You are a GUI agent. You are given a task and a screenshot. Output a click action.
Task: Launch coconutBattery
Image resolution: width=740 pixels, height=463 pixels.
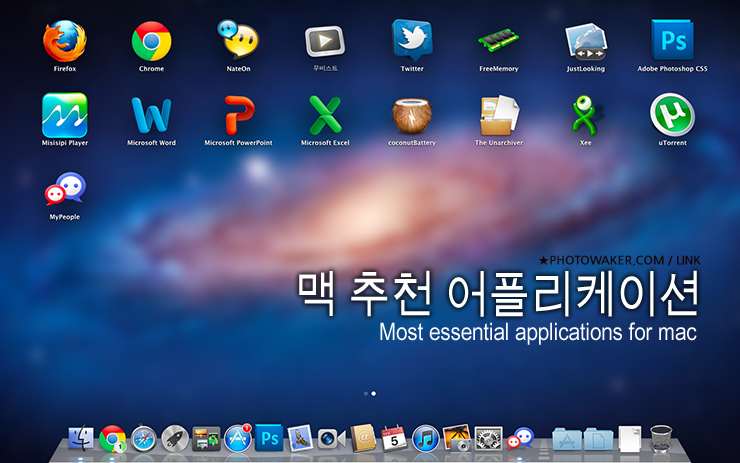pyautogui.click(x=412, y=116)
